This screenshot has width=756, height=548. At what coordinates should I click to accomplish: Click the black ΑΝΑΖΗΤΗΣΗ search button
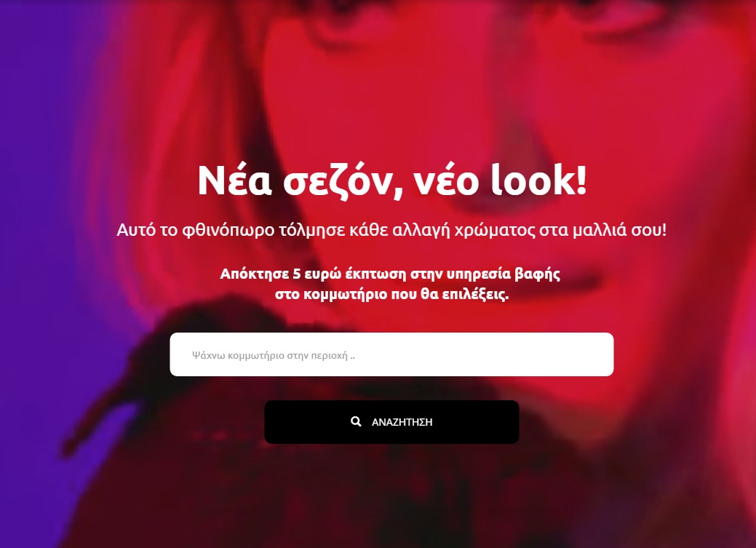[391, 422]
